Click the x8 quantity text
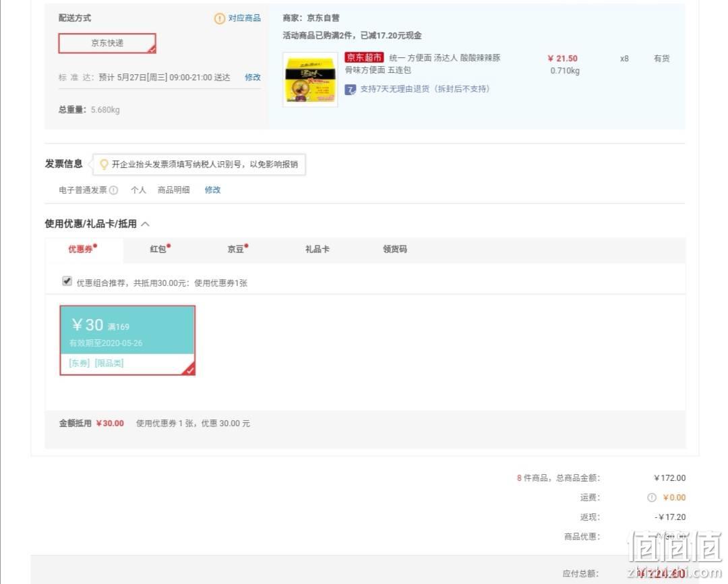Viewport: 728px width, 584px height. [x=624, y=59]
